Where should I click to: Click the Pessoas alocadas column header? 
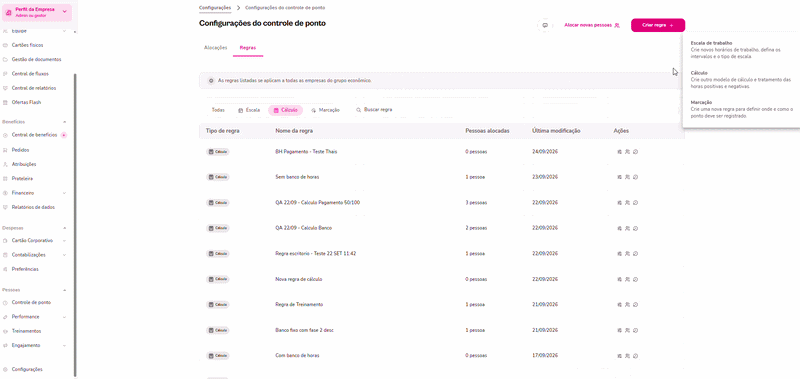(x=487, y=131)
